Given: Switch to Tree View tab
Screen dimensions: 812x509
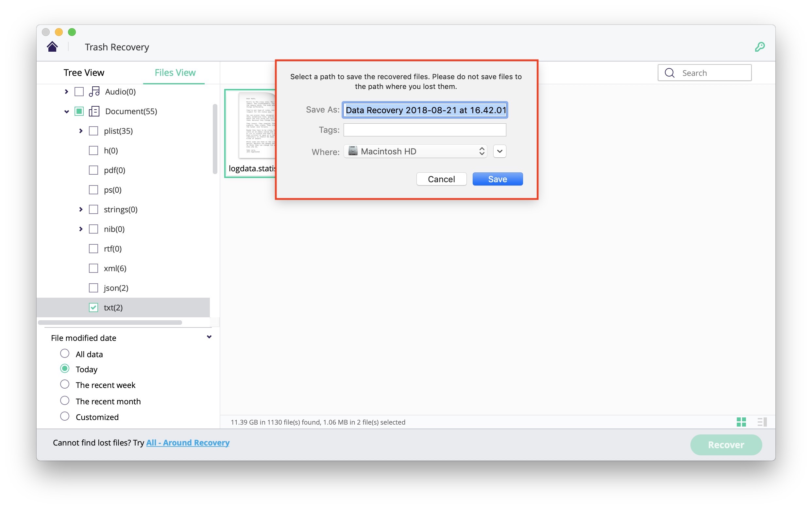Looking at the screenshot, I should (84, 73).
